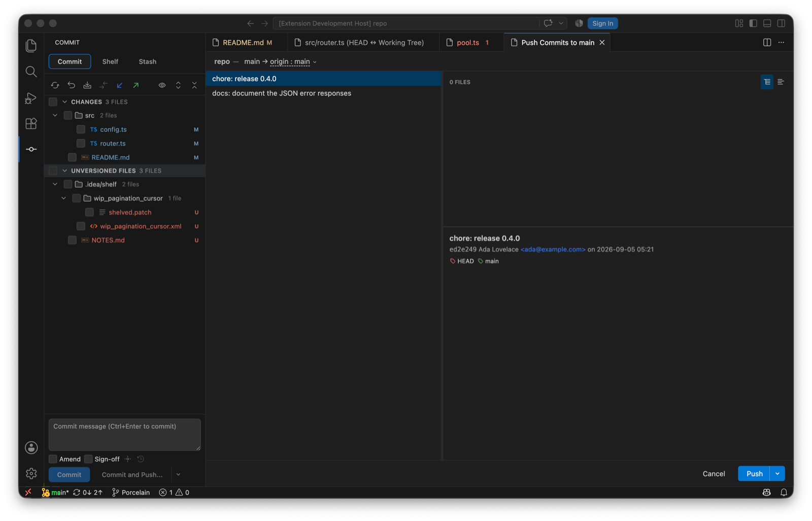Image resolution: width=812 pixels, height=521 pixels.
Task: Click the ada@example.com email link
Action: coord(553,250)
